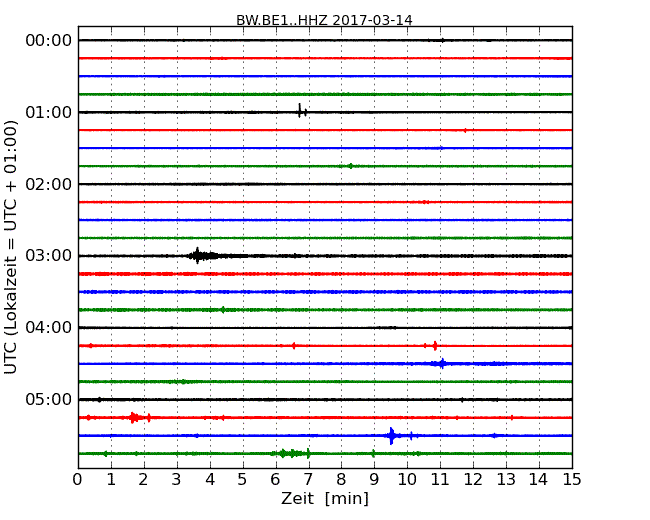Click the red blip near minute 10.5 on the 02:15 trace
Viewport: 650px width, 520px height.
pyautogui.click(x=425, y=202)
